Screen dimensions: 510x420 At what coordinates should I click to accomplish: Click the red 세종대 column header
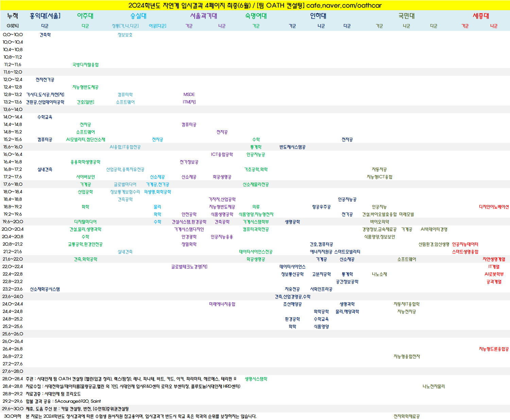(x=481, y=16)
